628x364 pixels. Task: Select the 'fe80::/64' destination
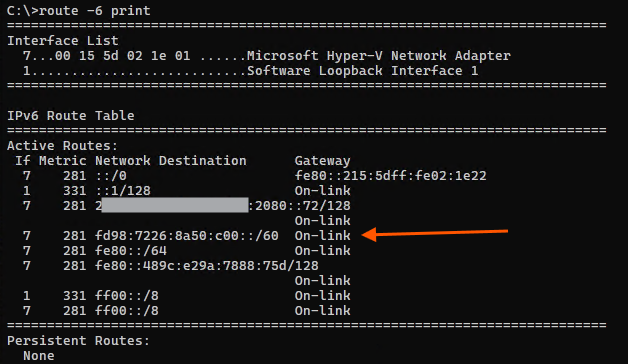(131, 251)
